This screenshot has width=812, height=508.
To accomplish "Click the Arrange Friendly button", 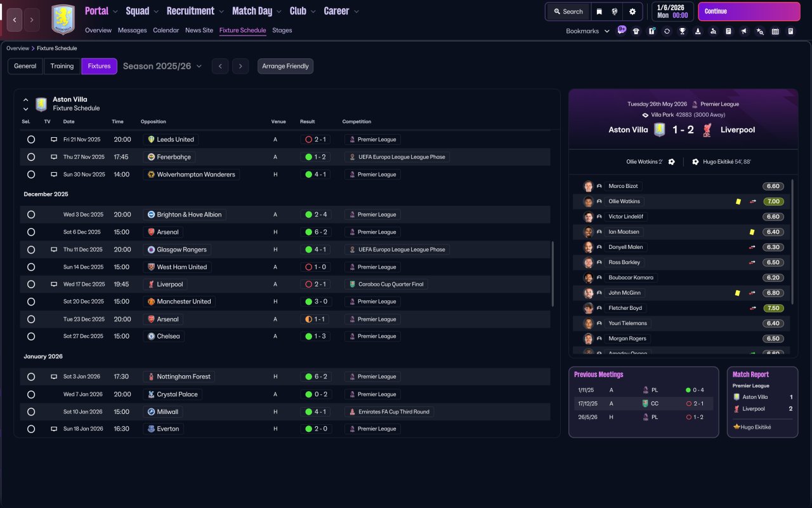I will 285,66.
